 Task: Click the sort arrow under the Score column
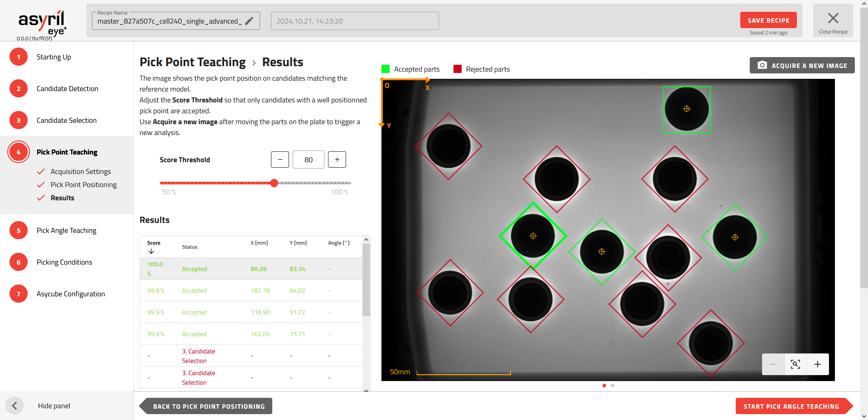150,251
